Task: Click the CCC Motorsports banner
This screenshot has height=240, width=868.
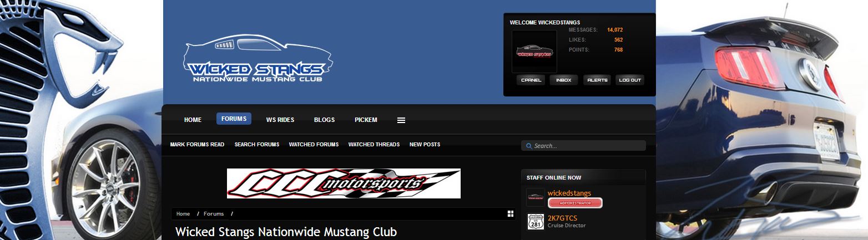Action: pyautogui.click(x=344, y=183)
